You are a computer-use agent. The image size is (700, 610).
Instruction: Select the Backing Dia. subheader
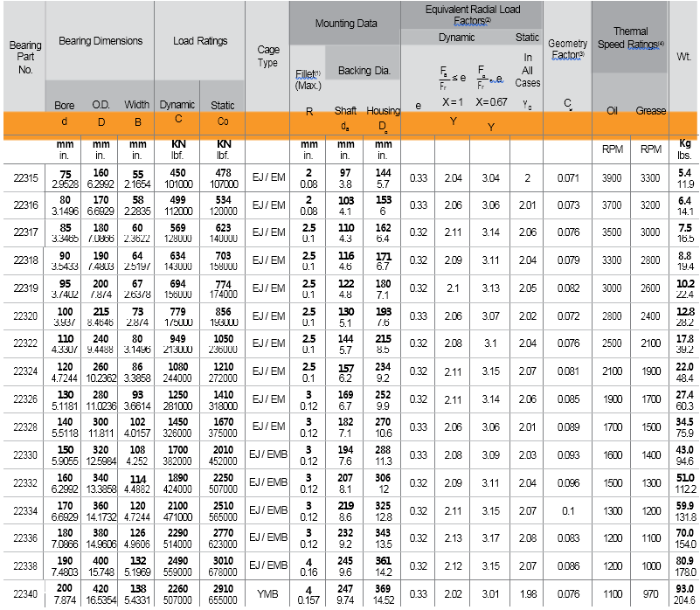(364, 71)
